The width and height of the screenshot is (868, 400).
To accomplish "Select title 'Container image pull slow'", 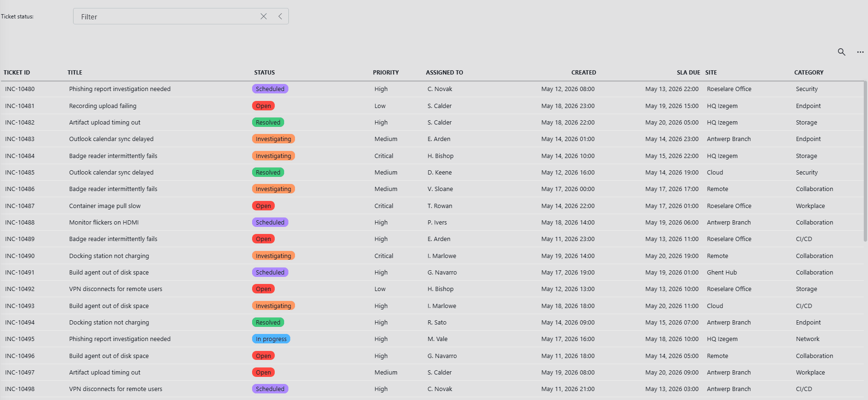I will click(105, 206).
